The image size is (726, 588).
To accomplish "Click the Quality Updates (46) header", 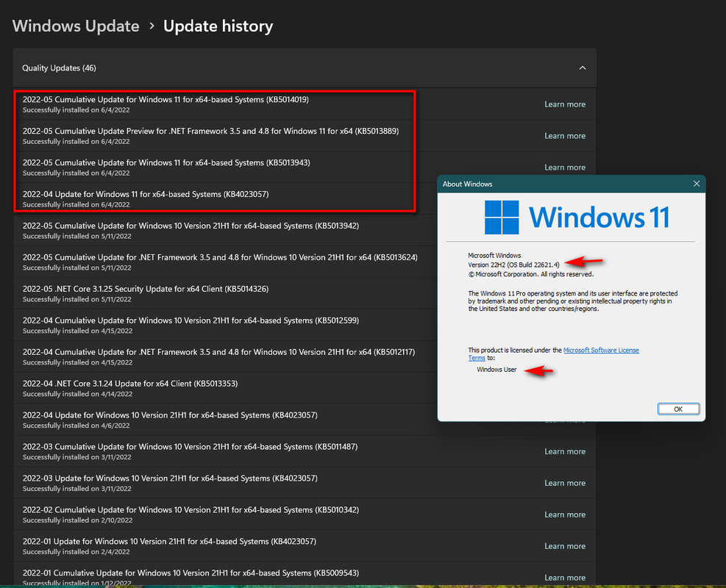I will tap(305, 68).
